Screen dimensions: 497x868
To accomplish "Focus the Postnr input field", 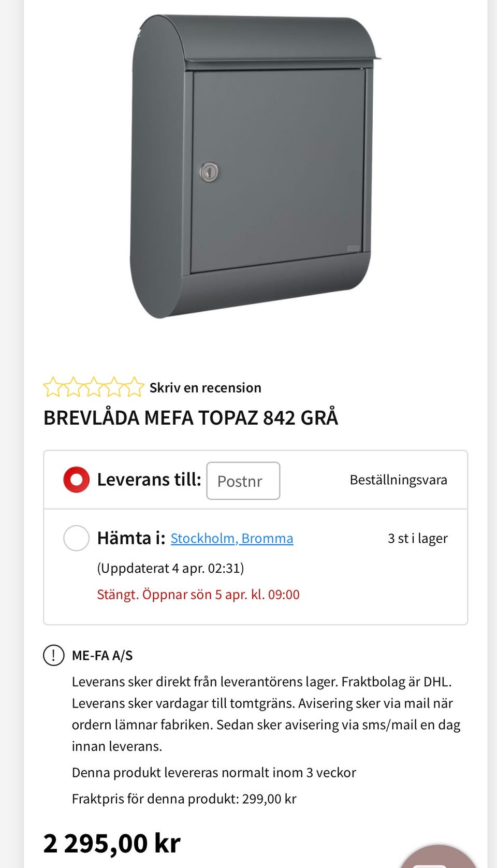I will [243, 481].
